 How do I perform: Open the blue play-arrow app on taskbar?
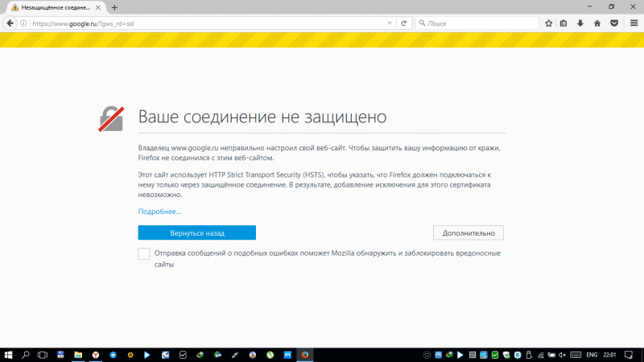tap(147, 355)
